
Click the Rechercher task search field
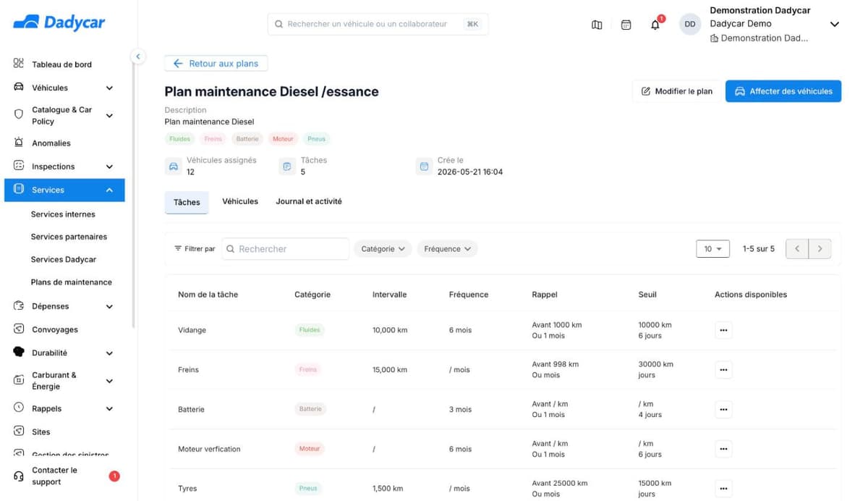coord(285,248)
